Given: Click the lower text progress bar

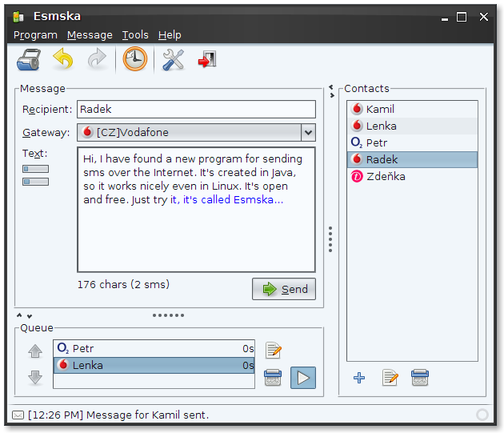Looking at the screenshot, I should [35, 182].
